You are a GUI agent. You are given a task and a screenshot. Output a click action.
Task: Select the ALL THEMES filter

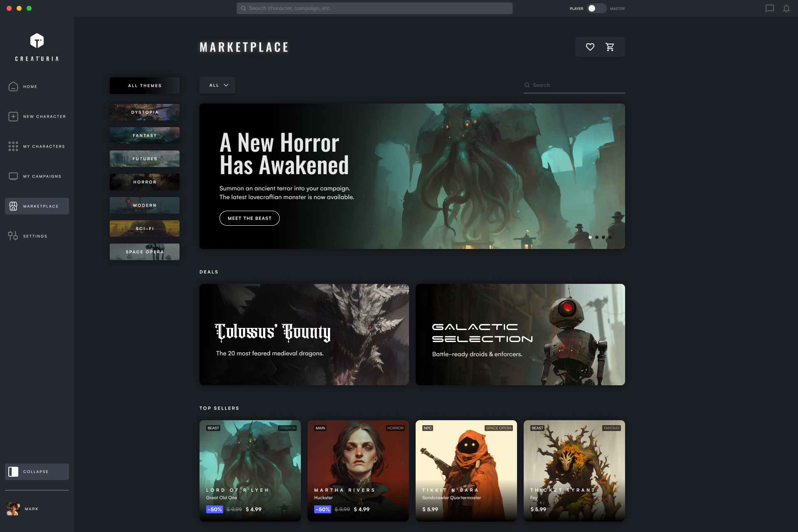point(144,85)
